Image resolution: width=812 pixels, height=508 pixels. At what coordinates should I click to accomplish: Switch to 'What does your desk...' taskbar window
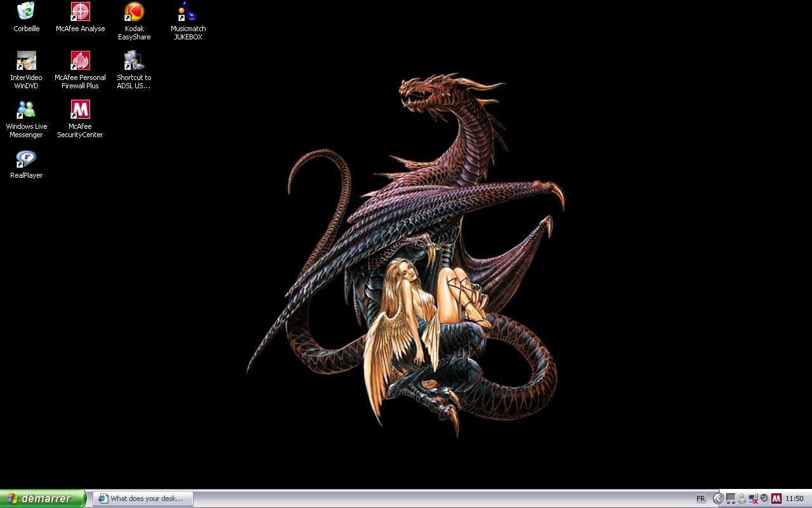[143, 498]
